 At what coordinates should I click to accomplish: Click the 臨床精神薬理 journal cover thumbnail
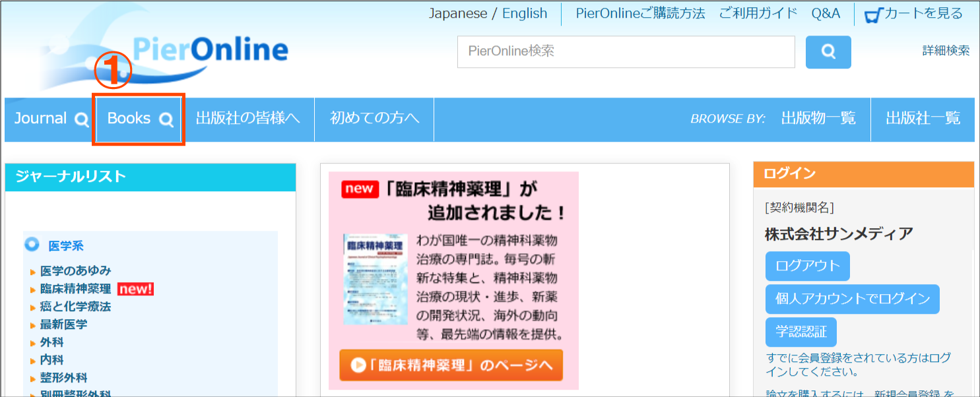click(376, 278)
